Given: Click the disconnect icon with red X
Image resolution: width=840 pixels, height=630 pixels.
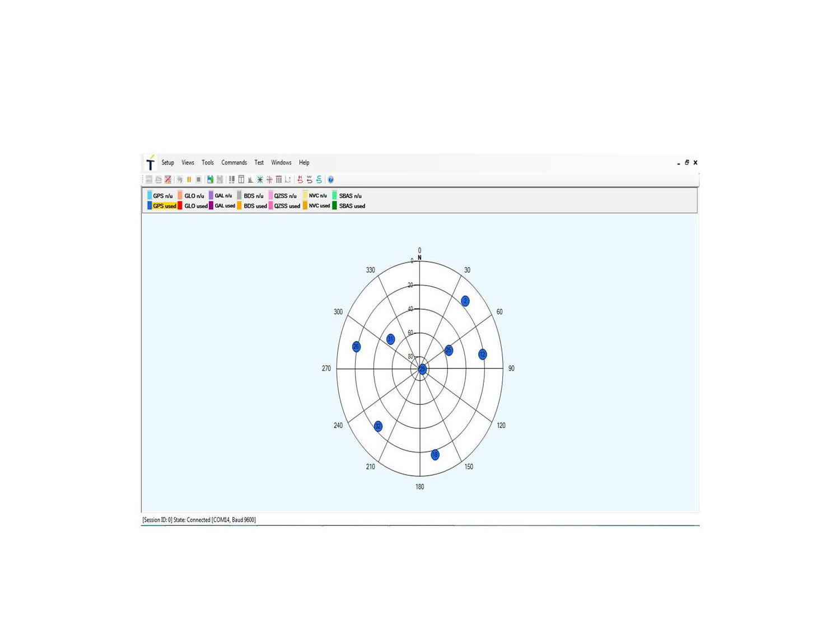Looking at the screenshot, I should 168,180.
